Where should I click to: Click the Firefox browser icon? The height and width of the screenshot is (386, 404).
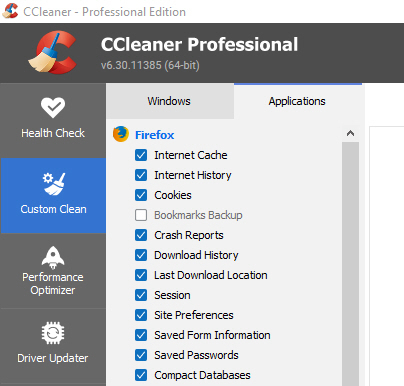click(x=121, y=134)
